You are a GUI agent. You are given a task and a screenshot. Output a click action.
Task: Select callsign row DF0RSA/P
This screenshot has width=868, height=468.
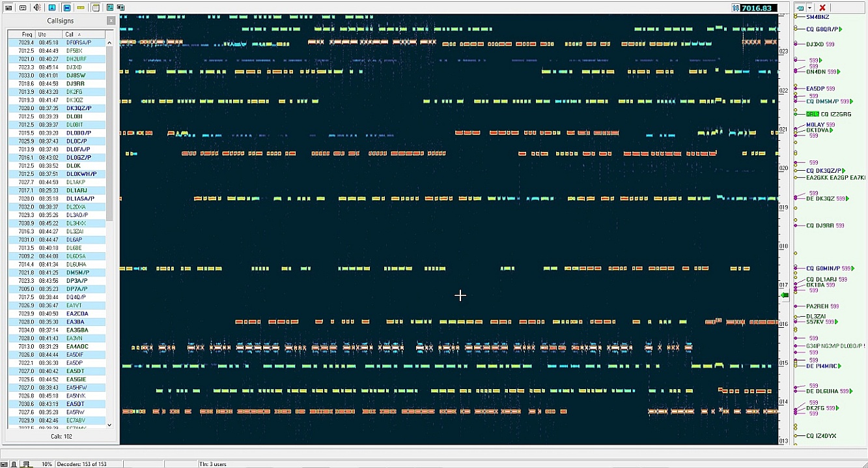(x=57, y=42)
